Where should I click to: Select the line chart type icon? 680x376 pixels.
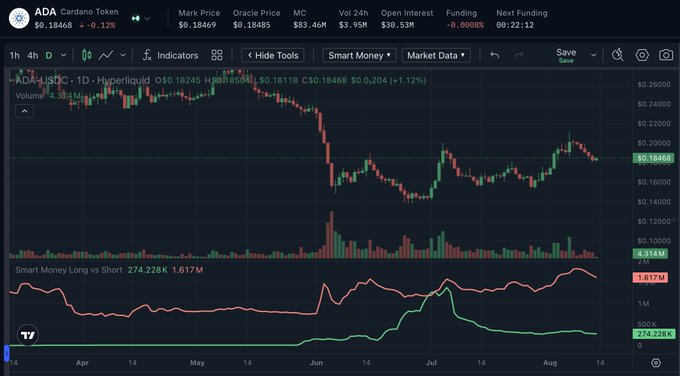[x=106, y=56]
